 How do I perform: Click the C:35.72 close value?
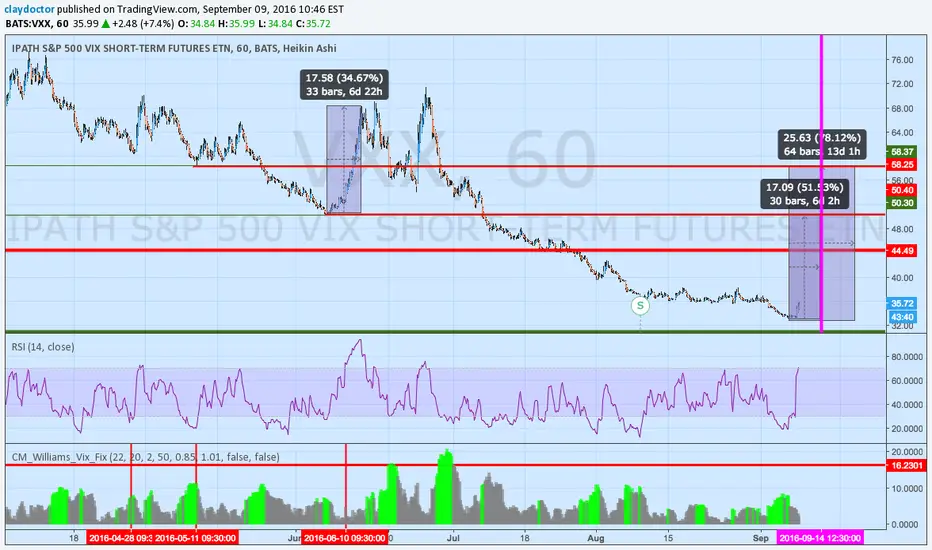point(313,24)
